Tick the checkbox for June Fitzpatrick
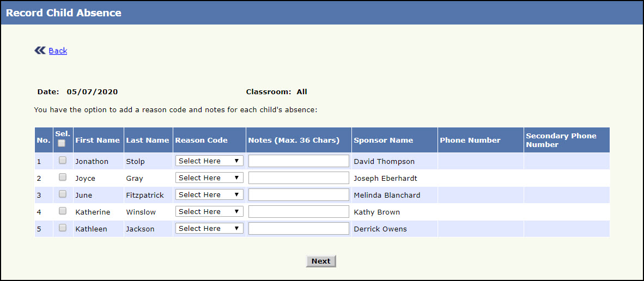The width and height of the screenshot is (644, 281). click(x=63, y=194)
